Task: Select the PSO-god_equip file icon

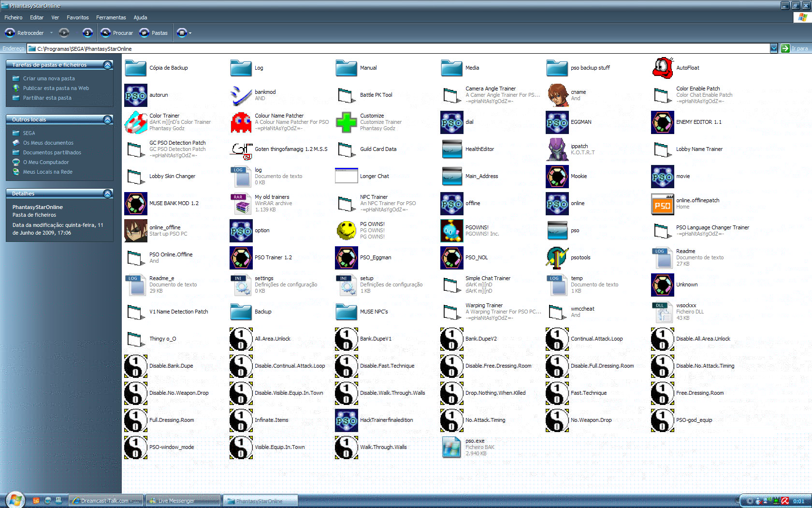Action: pos(662,420)
